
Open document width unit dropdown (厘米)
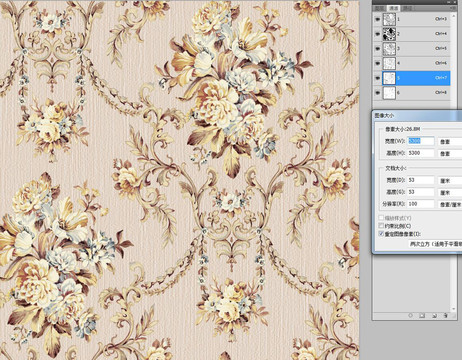(450, 181)
